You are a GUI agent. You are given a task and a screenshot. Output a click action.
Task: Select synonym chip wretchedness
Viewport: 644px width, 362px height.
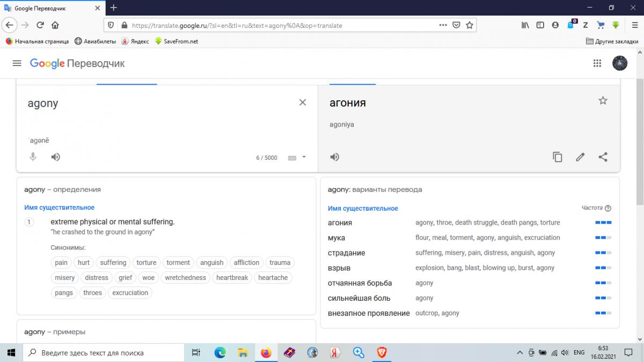pyautogui.click(x=186, y=278)
